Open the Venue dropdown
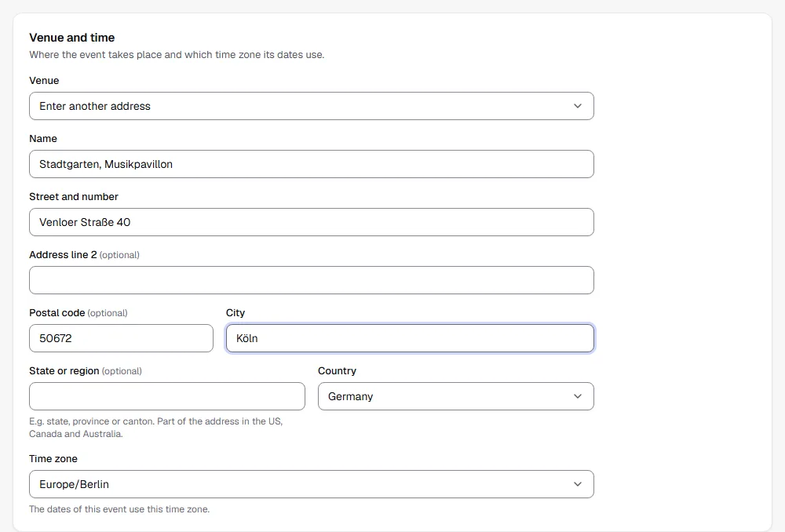 click(312, 106)
